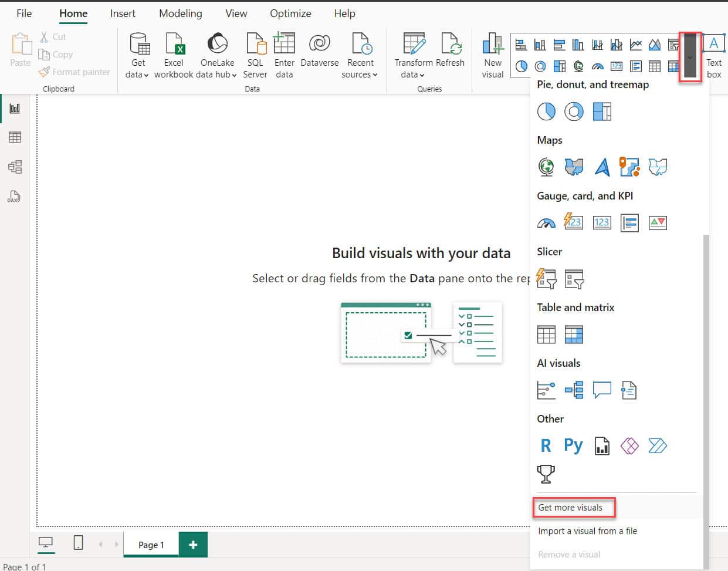Open the Optimize ribbon tab
The height and width of the screenshot is (571, 728).
click(x=290, y=13)
